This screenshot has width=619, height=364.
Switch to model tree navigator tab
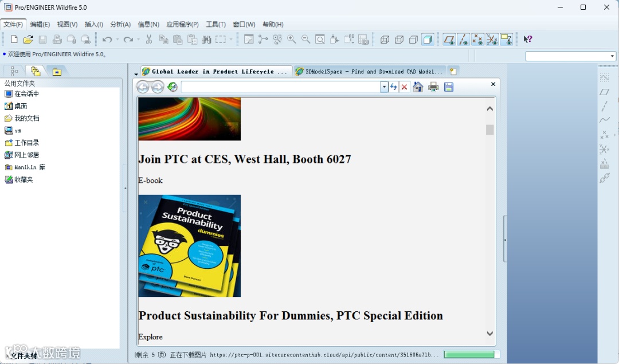tap(14, 71)
